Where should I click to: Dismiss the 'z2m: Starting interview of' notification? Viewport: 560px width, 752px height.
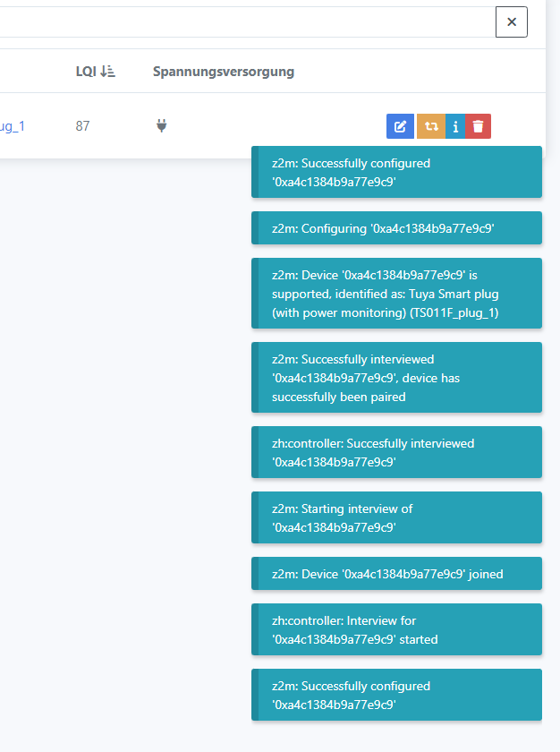pos(396,517)
